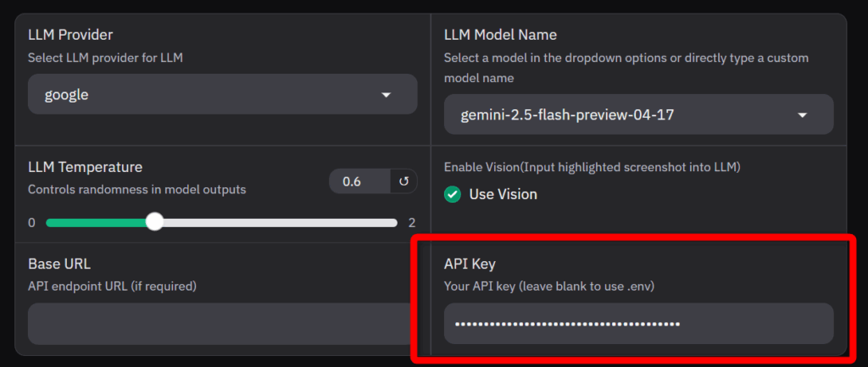Click the unfilled gray part of the temperature slider

pyautogui.click(x=280, y=223)
